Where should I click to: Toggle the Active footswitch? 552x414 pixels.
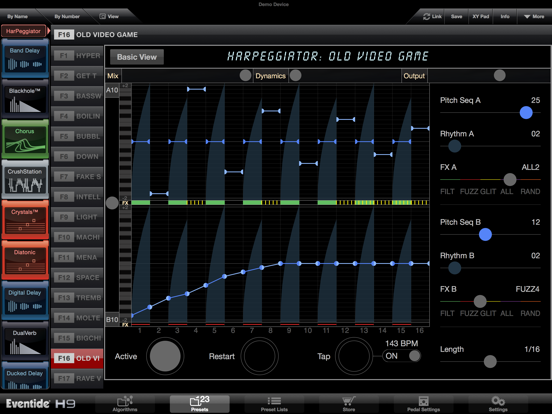(x=165, y=356)
